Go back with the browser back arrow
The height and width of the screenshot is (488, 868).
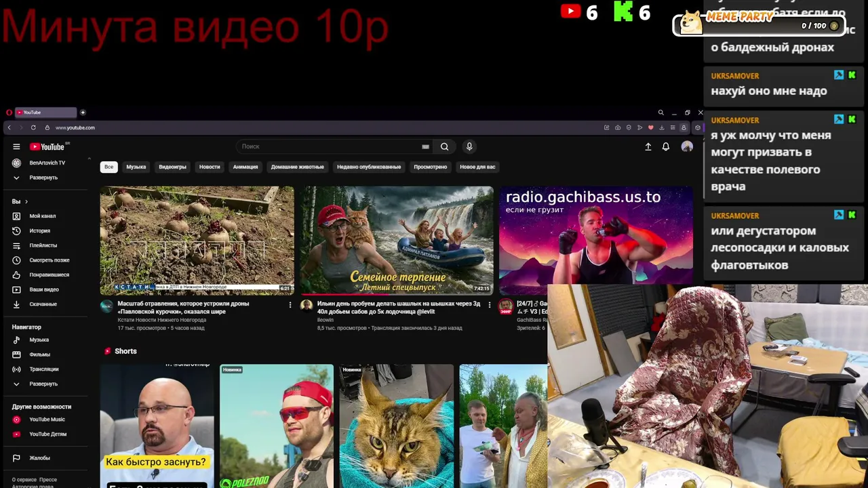coord(9,127)
